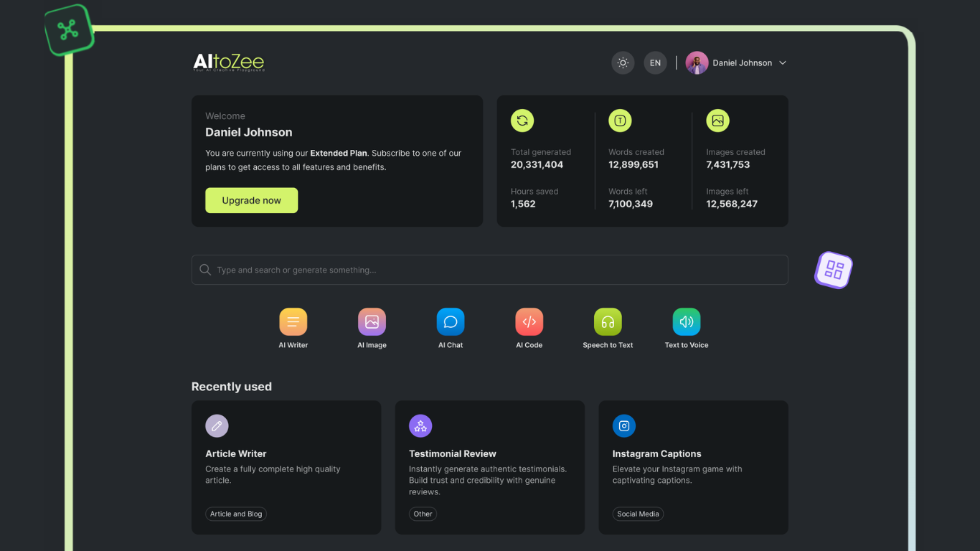Launch AI Chat via its chat bubble icon
Screen dimensions: 980x551
click(451, 321)
